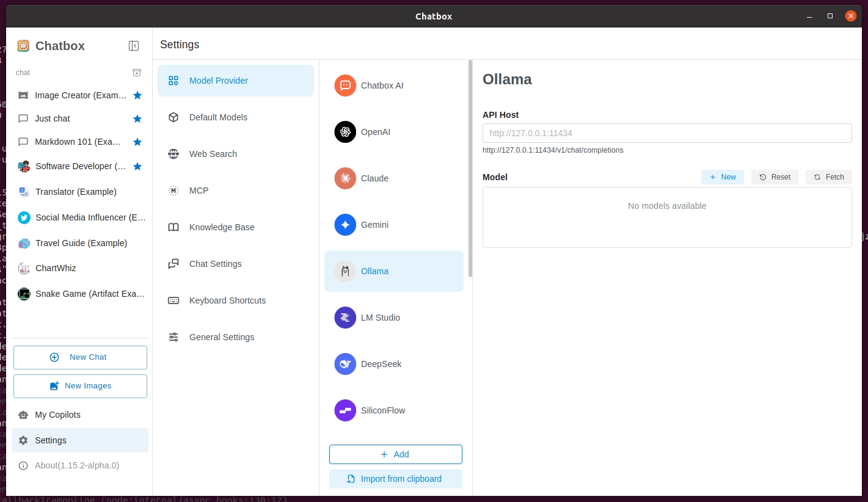Open Settings in the sidebar
This screenshot has height=502, width=868.
pos(81,440)
